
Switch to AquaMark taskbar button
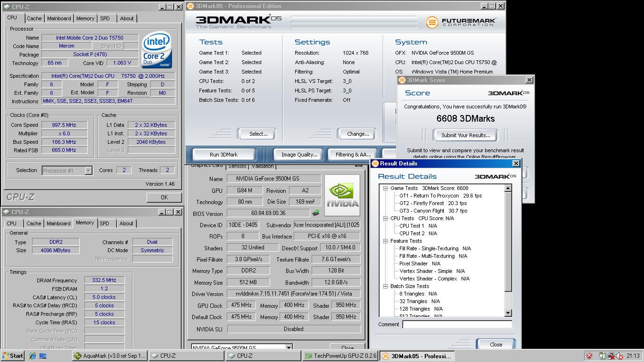tap(110, 356)
